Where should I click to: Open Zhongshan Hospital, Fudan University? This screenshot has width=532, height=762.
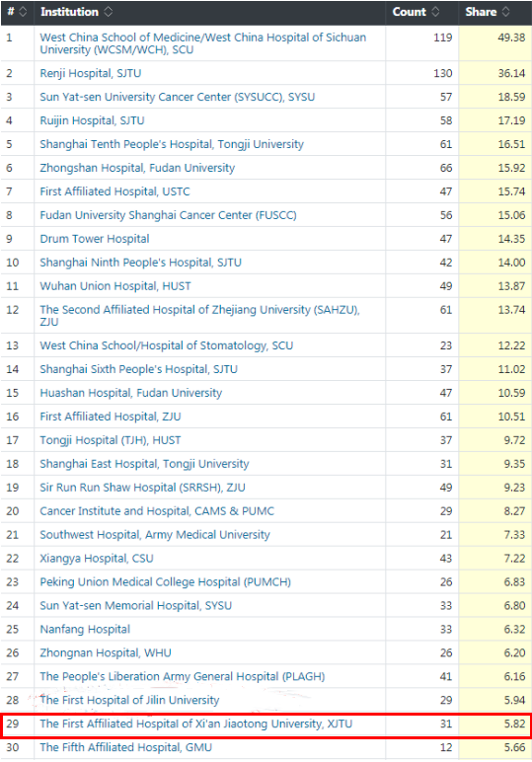pos(137,168)
